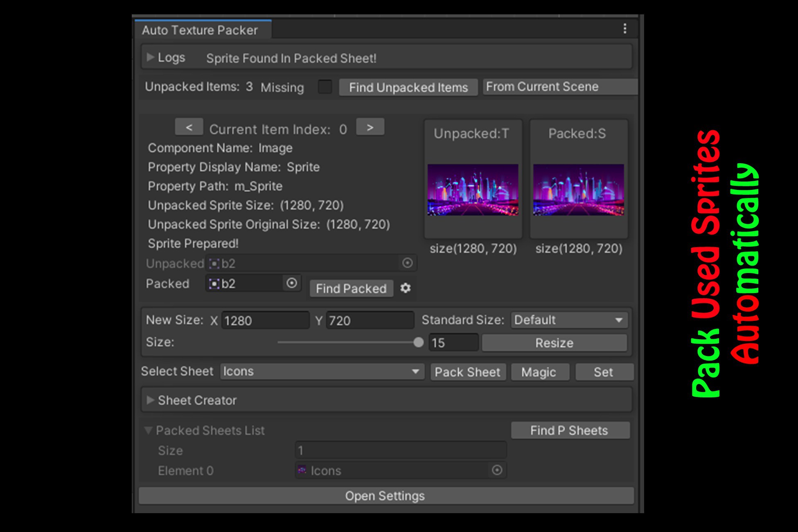Toggle the Missing checkbox
Image resolution: width=798 pixels, height=532 pixels.
pyautogui.click(x=325, y=87)
